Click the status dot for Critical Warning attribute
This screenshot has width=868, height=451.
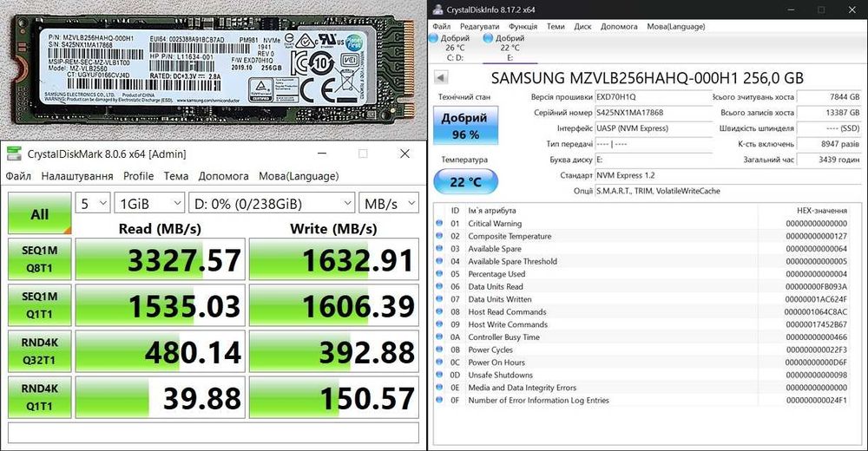[439, 224]
